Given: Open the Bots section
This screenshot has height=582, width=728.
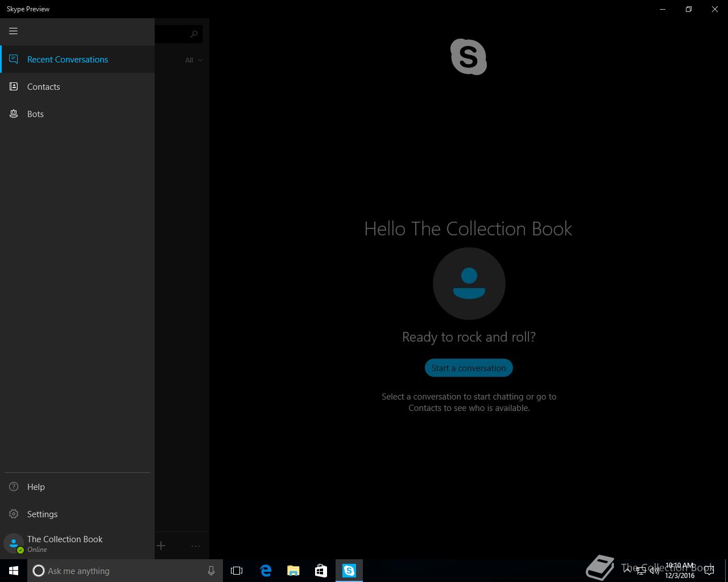Looking at the screenshot, I should 77,114.
